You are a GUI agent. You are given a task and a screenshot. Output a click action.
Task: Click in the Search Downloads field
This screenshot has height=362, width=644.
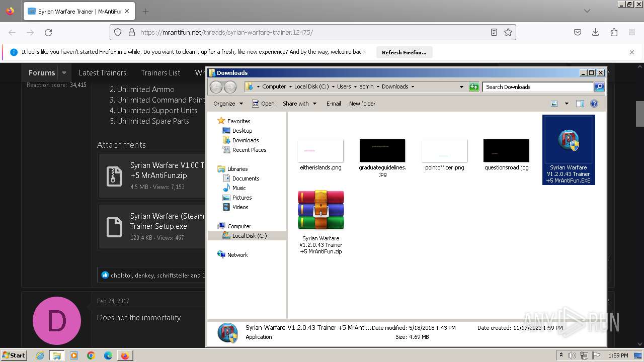pyautogui.click(x=538, y=87)
